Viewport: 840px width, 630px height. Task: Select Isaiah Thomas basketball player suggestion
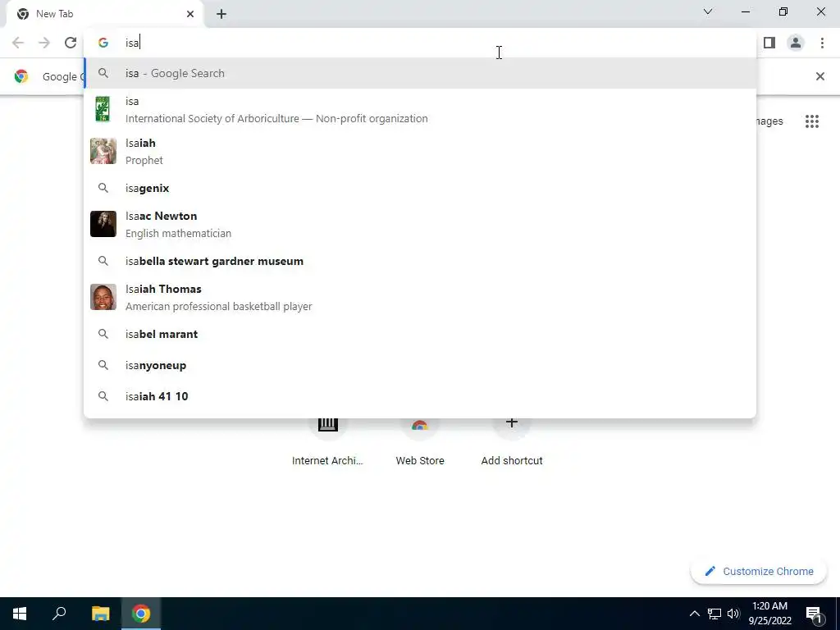420,297
